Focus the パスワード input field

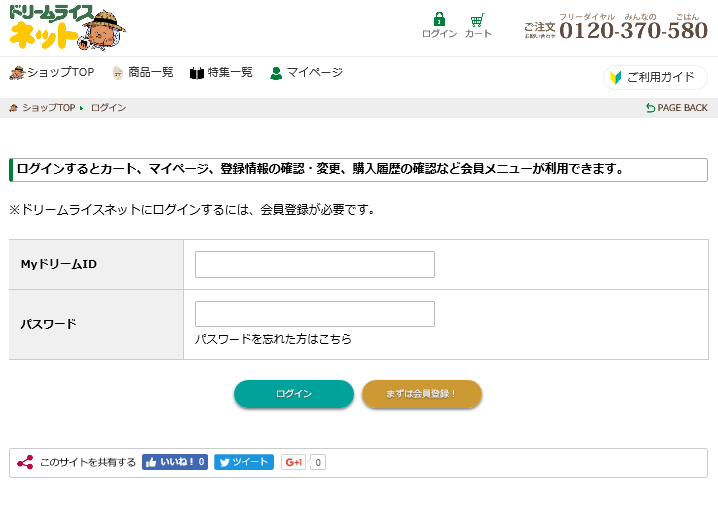(x=314, y=314)
